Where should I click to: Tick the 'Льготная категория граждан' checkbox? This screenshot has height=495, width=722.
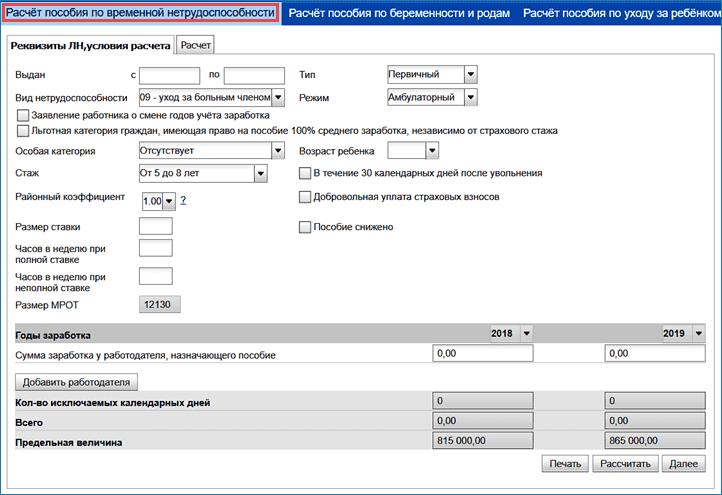point(24,131)
